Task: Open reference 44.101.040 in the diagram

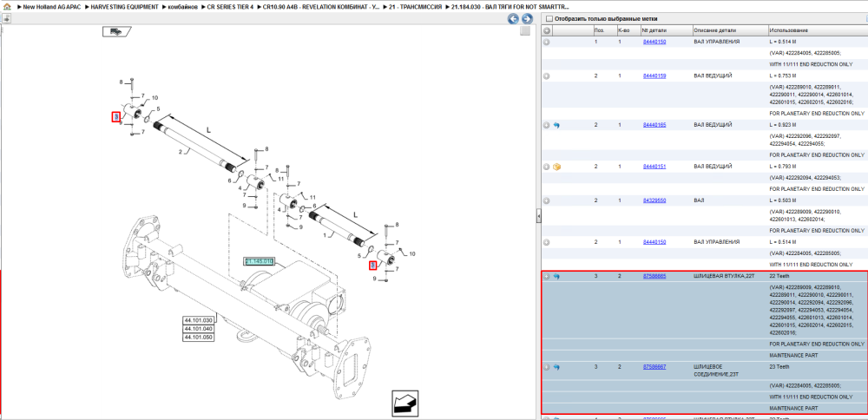Action: 198,329
